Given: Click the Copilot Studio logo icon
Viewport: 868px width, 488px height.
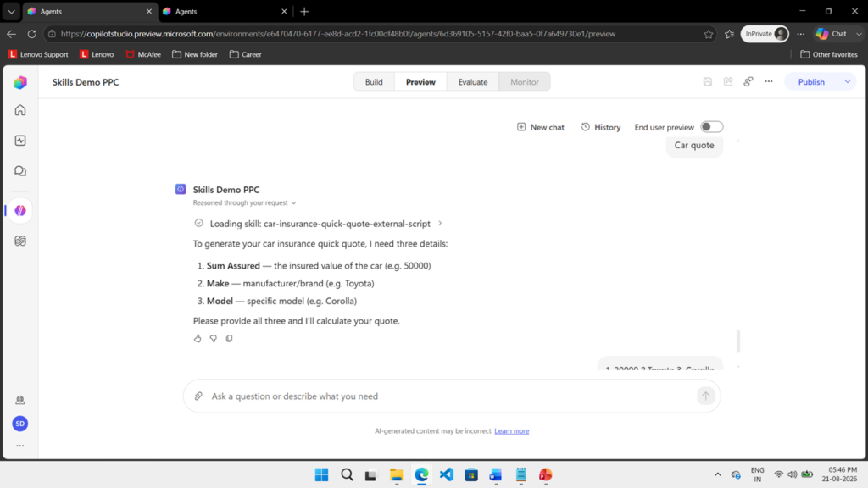Looking at the screenshot, I should click(x=20, y=82).
